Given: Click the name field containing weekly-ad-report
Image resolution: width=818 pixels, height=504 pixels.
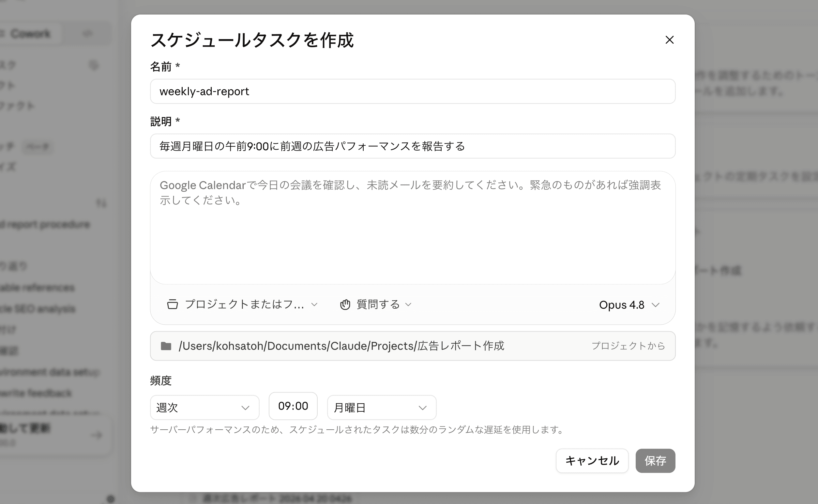Looking at the screenshot, I should (x=413, y=91).
